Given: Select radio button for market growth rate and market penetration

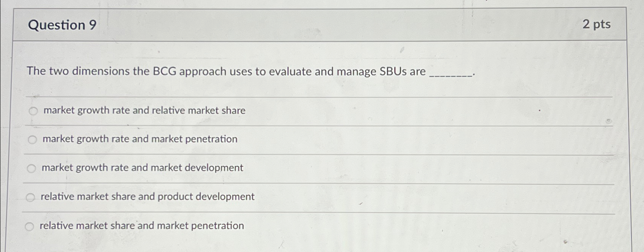Looking at the screenshot, I should pos(33,139).
